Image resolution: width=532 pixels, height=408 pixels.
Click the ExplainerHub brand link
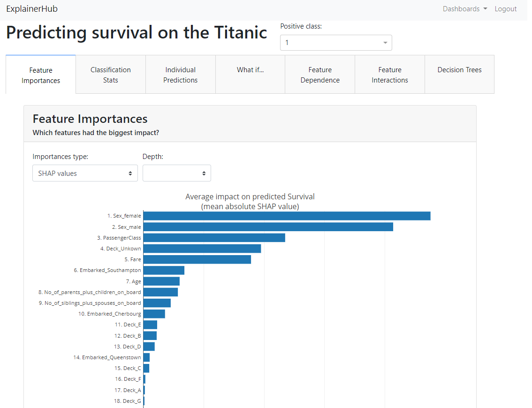coord(32,9)
